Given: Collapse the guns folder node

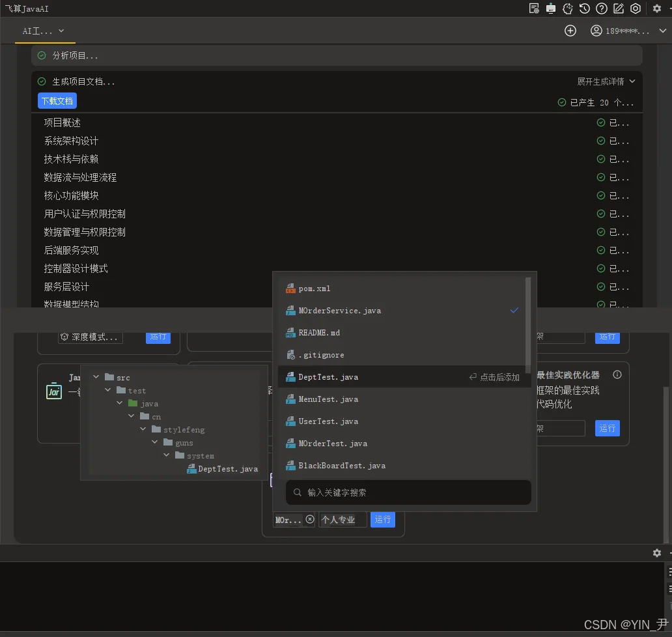Looking at the screenshot, I should (155, 442).
